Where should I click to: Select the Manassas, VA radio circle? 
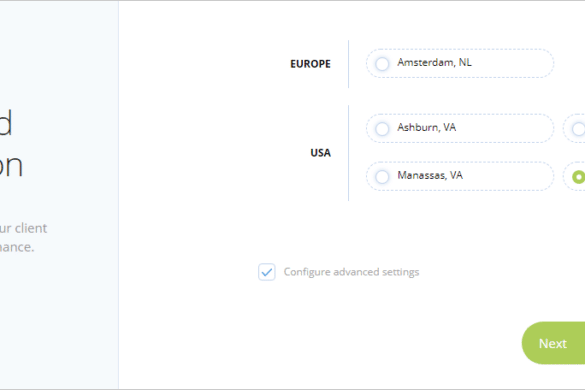pyautogui.click(x=382, y=177)
